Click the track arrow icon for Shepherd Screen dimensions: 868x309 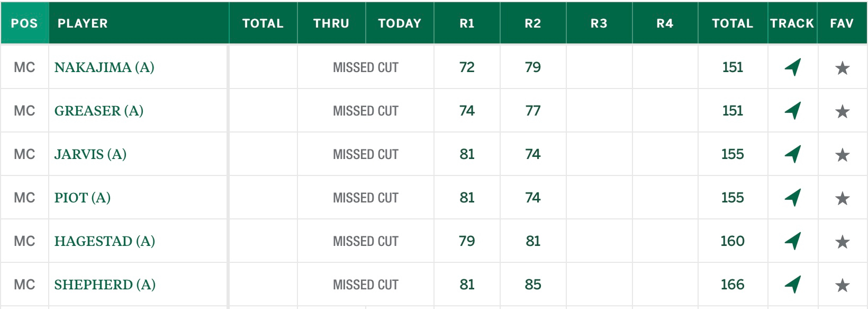792,285
